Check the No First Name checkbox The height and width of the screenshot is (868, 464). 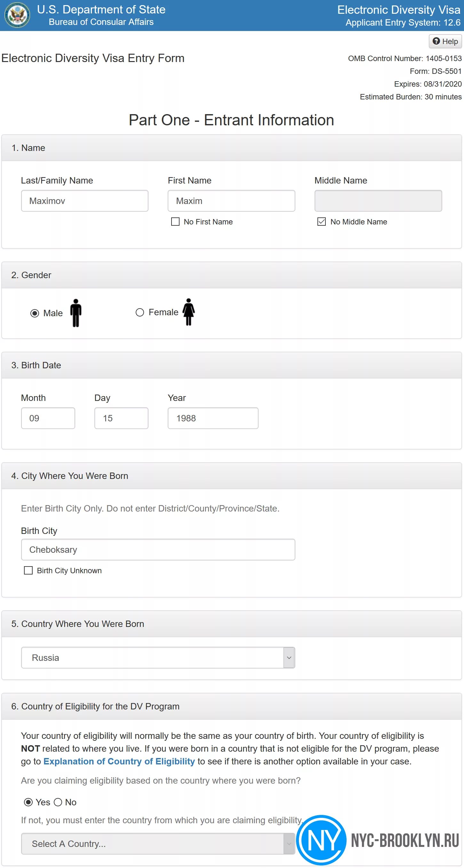tap(175, 222)
